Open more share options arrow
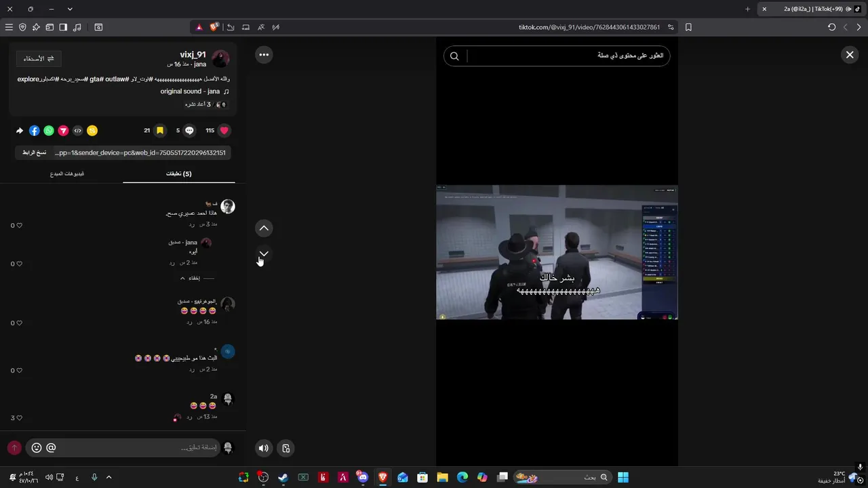The height and width of the screenshot is (488, 868). click(x=20, y=131)
